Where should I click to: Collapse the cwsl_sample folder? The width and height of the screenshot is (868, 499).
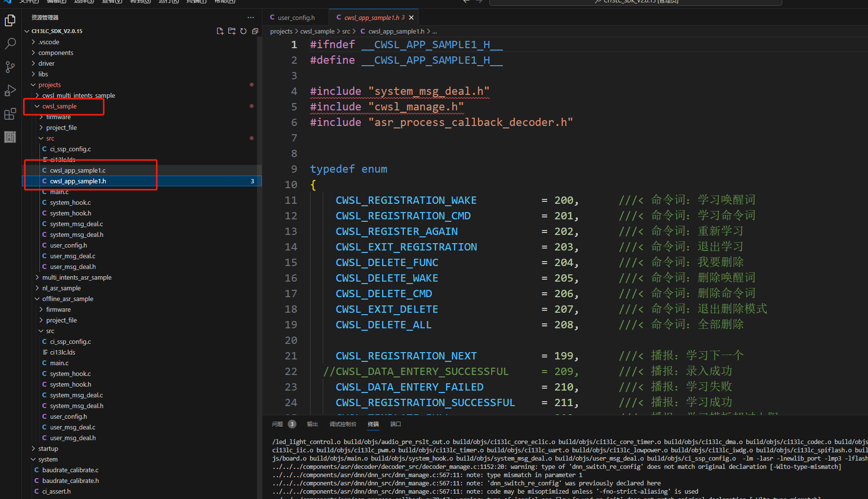pos(59,106)
